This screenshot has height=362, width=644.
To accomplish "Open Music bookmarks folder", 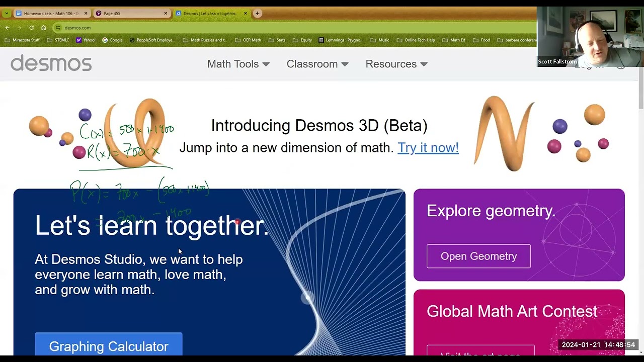I will click(380, 40).
